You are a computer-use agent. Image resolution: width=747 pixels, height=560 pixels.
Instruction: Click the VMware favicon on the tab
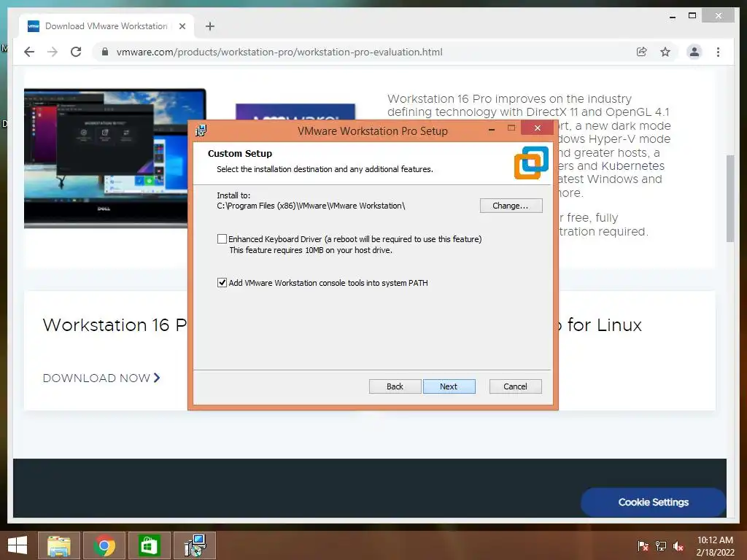pos(34,26)
